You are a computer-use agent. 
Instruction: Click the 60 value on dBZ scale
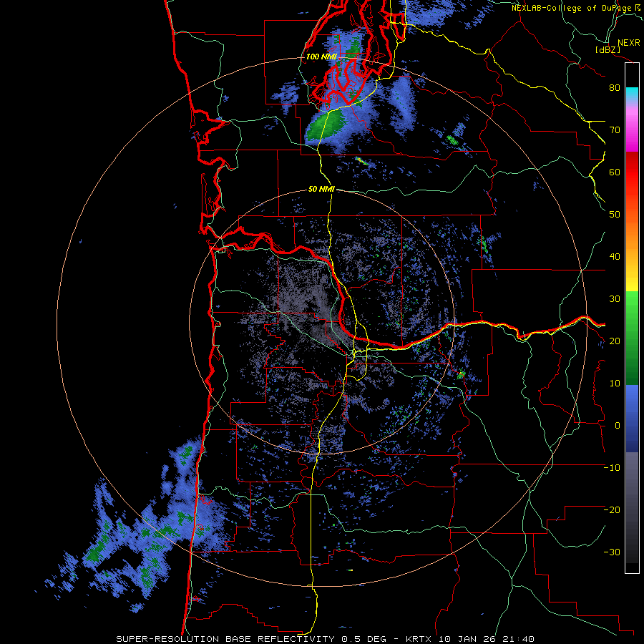(x=615, y=172)
